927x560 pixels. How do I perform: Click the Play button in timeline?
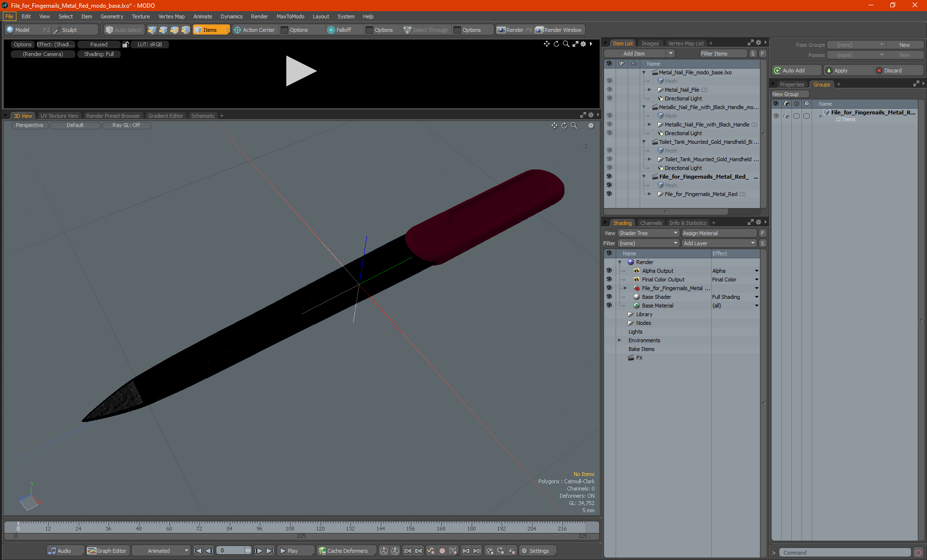[295, 551]
